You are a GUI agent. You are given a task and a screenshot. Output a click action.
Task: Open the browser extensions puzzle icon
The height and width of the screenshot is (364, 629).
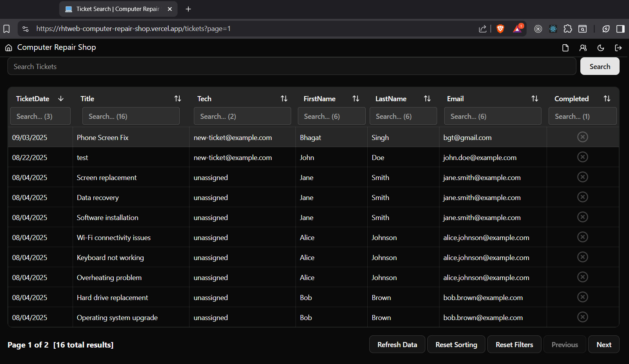click(568, 29)
